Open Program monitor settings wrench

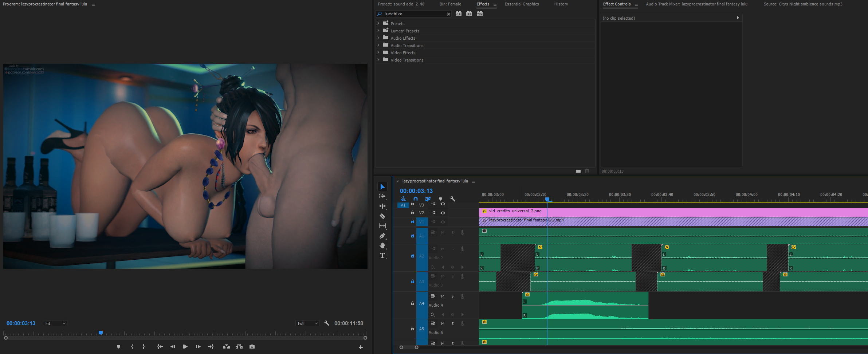[327, 323]
